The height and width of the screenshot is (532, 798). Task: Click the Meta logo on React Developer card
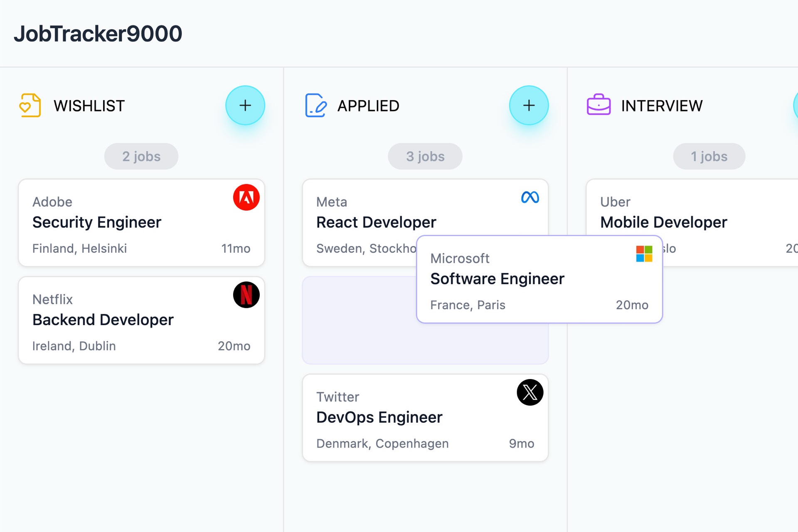(x=530, y=197)
